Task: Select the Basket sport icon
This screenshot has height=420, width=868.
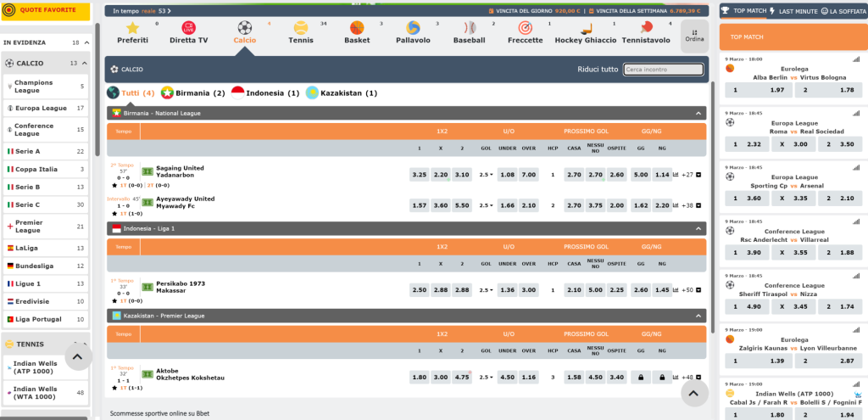Action: click(x=357, y=28)
